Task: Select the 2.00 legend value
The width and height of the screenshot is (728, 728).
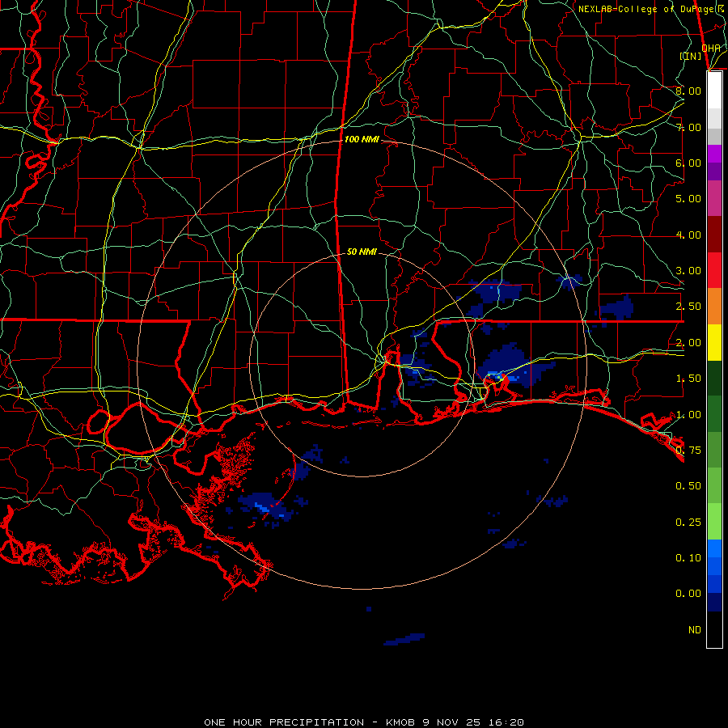Action: [x=688, y=343]
